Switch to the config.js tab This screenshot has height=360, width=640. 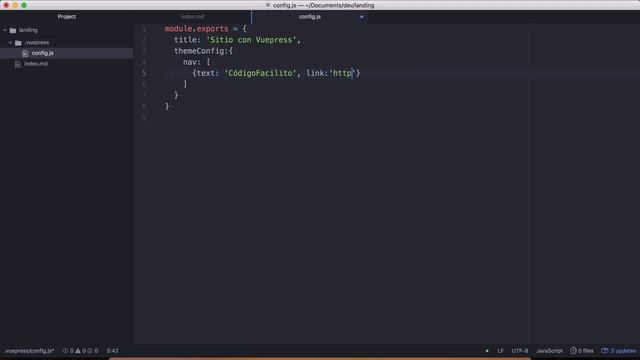tap(310, 17)
